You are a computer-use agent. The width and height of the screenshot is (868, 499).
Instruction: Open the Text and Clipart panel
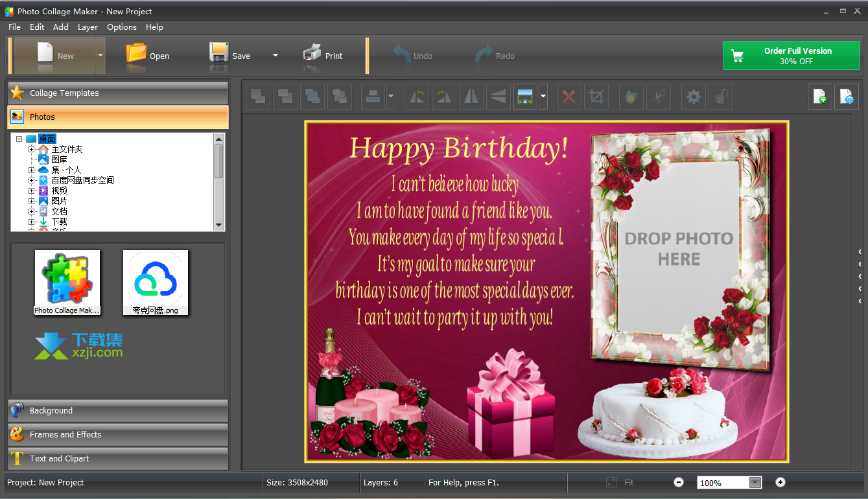point(118,458)
